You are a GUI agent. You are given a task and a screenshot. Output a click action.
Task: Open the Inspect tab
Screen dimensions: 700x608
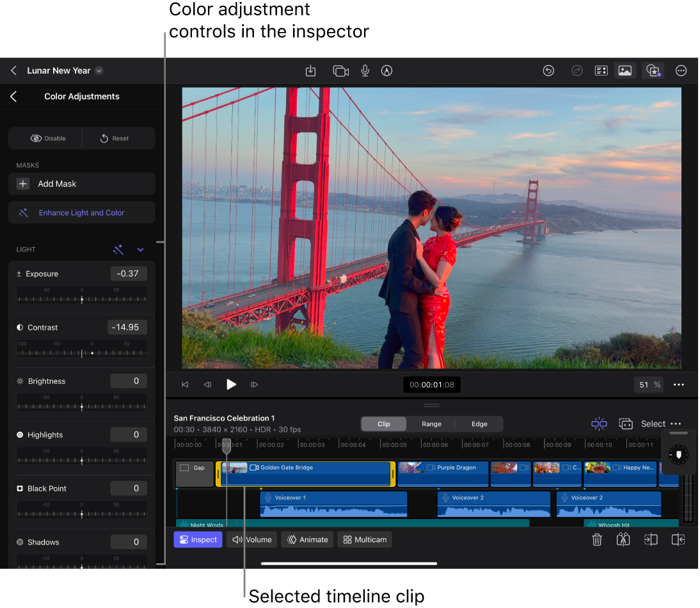click(198, 540)
